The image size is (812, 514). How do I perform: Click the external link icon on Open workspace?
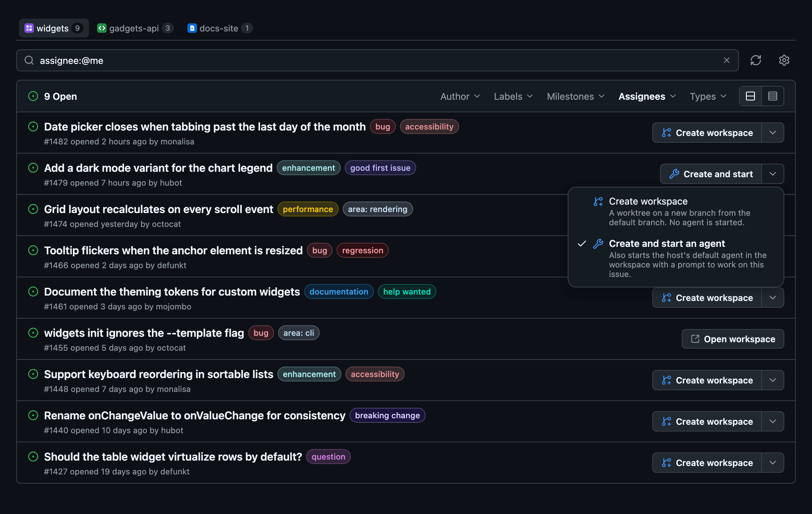695,339
